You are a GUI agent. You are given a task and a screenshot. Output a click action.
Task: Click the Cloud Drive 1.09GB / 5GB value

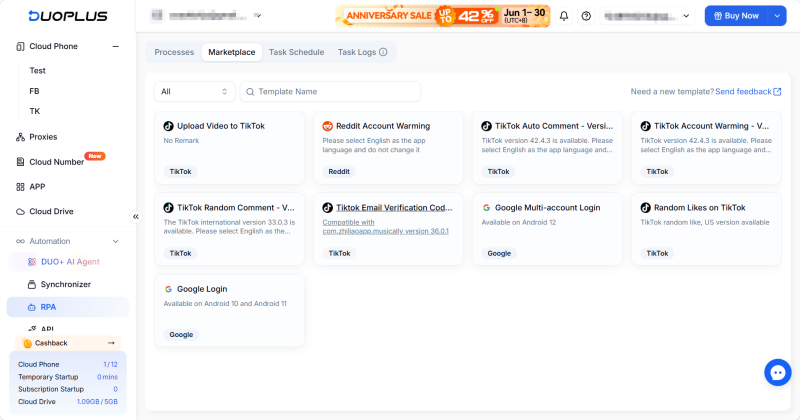pyautogui.click(x=97, y=402)
